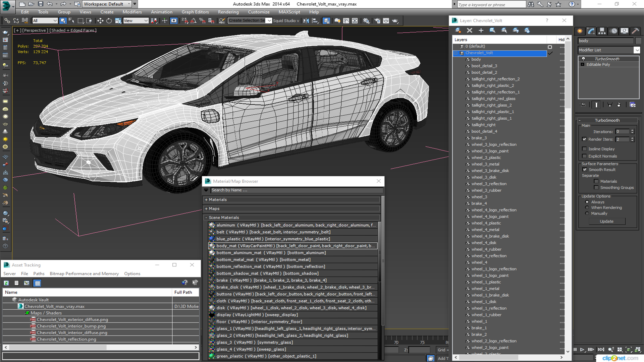Image resolution: width=644 pixels, height=362 pixels.
Task: Delete highlighted layer using X icon
Action: (470, 31)
